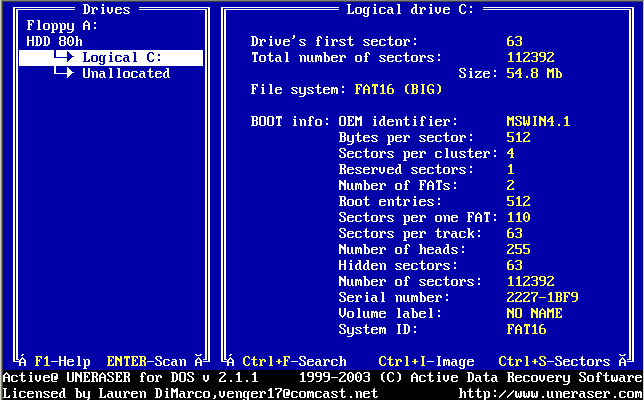This screenshot has height=400, width=644.
Task: Click the Ctrl+S-Sectors shortcut
Action: 554,362
